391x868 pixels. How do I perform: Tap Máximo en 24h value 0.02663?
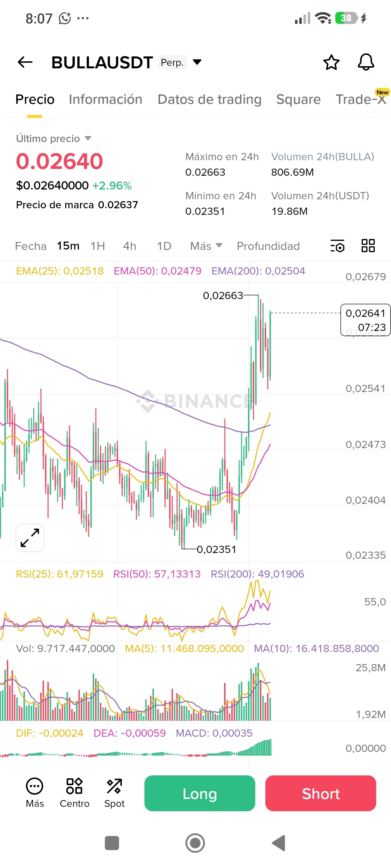point(205,172)
